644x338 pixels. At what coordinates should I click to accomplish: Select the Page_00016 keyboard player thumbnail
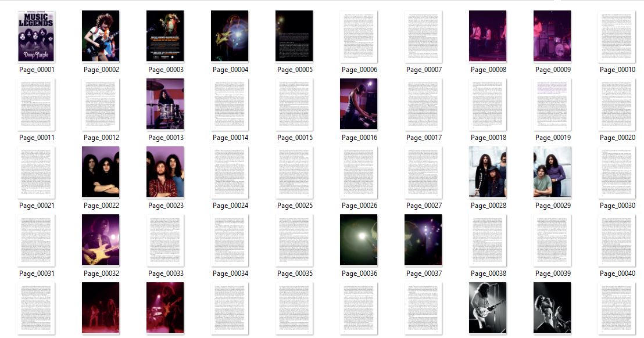[359, 104]
